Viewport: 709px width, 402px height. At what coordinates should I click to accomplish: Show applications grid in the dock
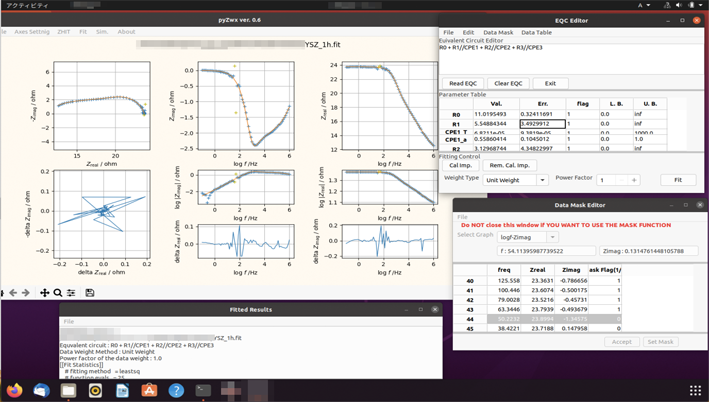(695, 390)
